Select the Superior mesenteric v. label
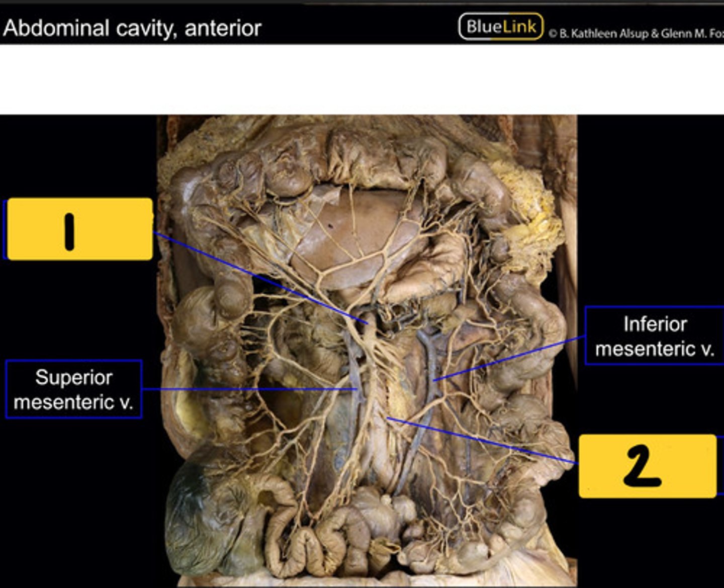 click(x=73, y=389)
